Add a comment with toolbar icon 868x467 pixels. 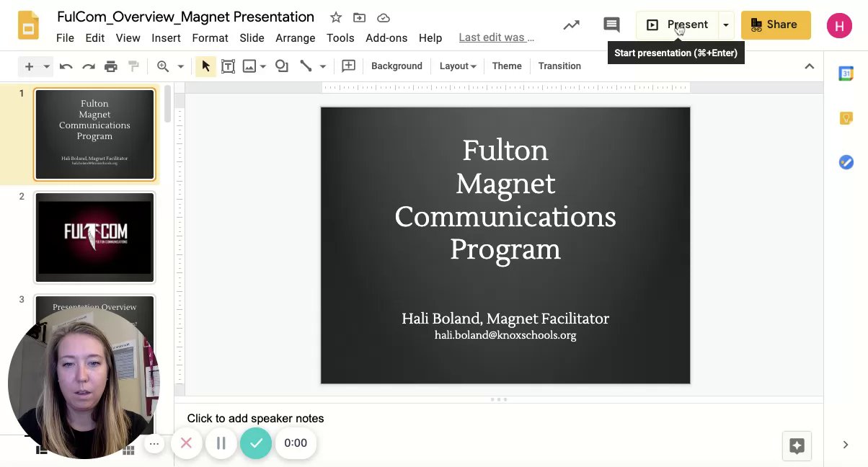[x=348, y=66]
